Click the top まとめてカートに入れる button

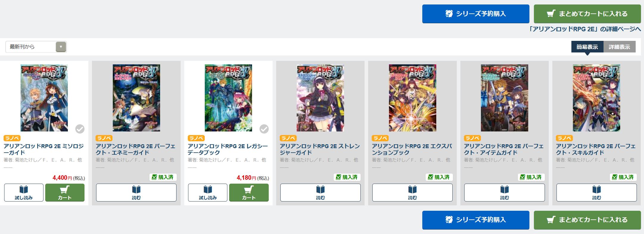tap(587, 14)
